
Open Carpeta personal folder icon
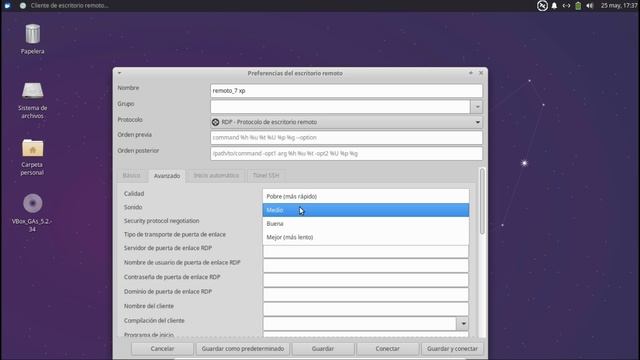tap(33, 148)
